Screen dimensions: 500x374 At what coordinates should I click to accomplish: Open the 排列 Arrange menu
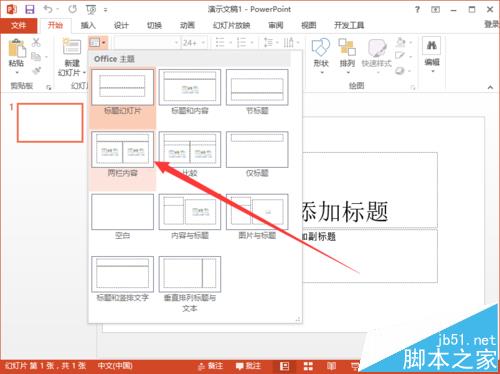pos(347,56)
